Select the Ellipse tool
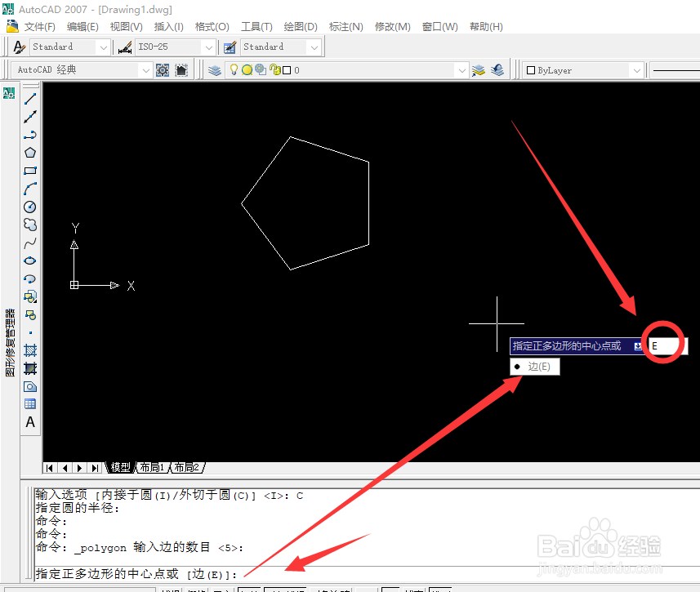 30,260
